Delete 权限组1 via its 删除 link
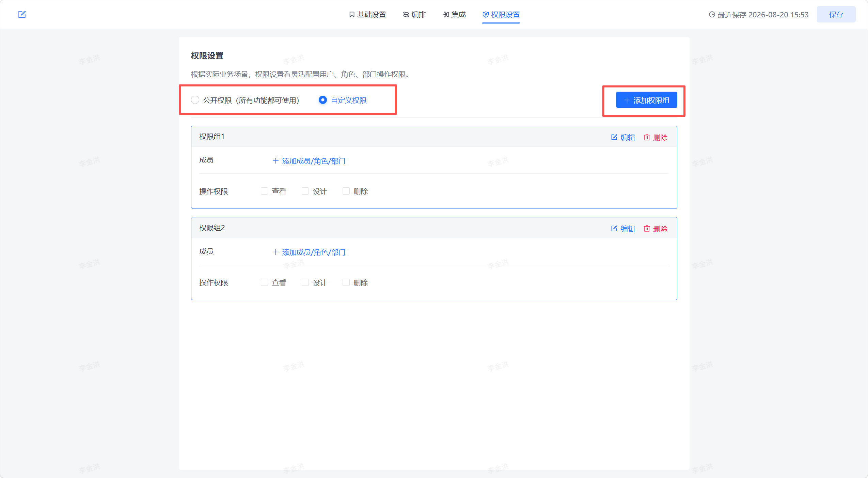The image size is (868, 478). coord(656,137)
